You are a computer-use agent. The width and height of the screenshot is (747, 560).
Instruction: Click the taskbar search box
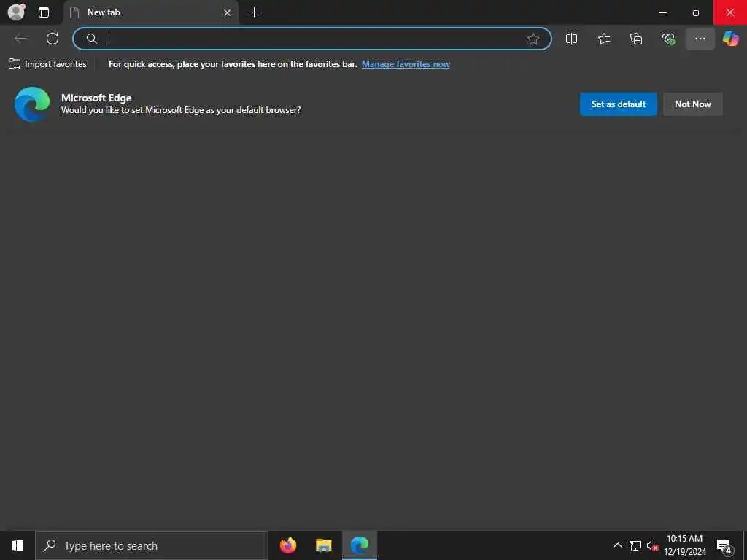pyautogui.click(x=152, y=545)
